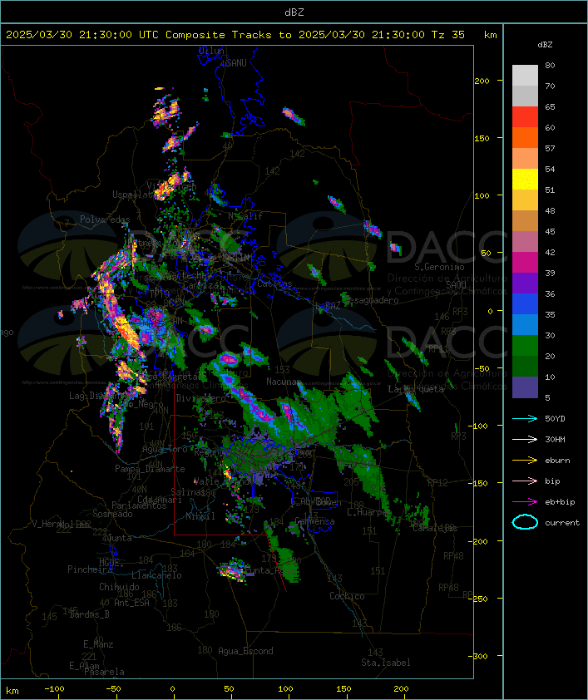Click the 'Sosneado' place label on map
Viewport: 588px width, 700px height.
pos(112,514)
